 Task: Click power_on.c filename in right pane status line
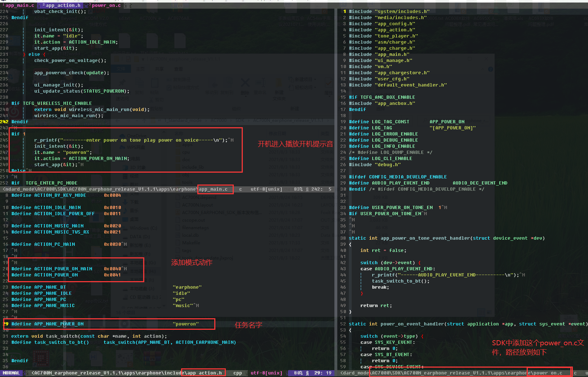tap(548, 373)
